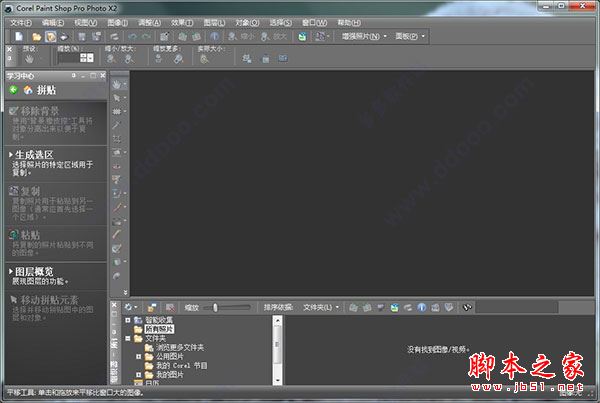Select the Pan hand tool in toolbox
This screenshot has width=600, height=403.
click(117, 85)
